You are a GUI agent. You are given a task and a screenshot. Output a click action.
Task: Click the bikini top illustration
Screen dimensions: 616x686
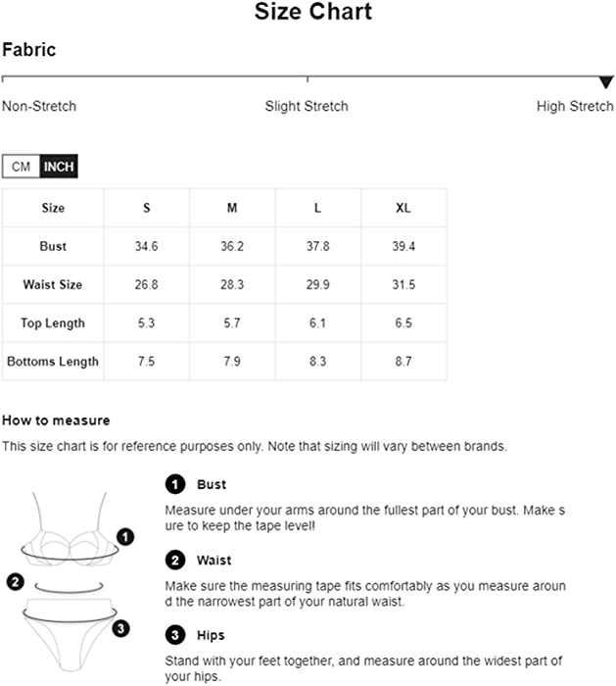click(70, 530)
